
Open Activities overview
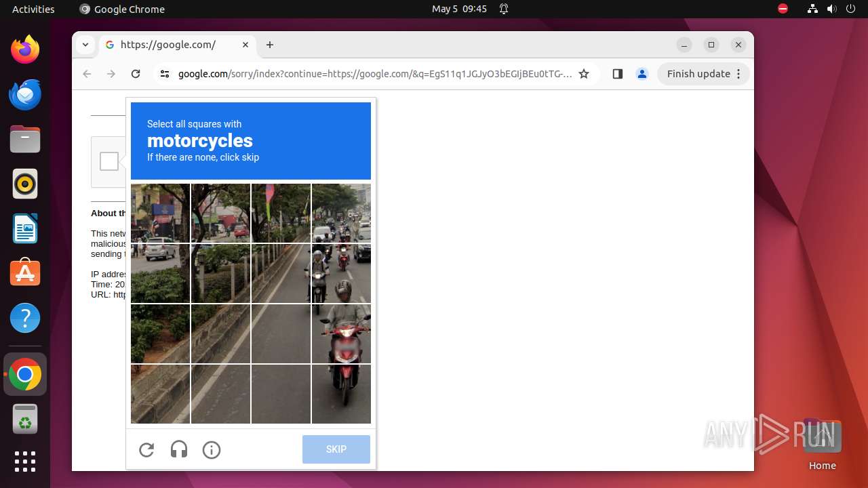coord(33,9)
